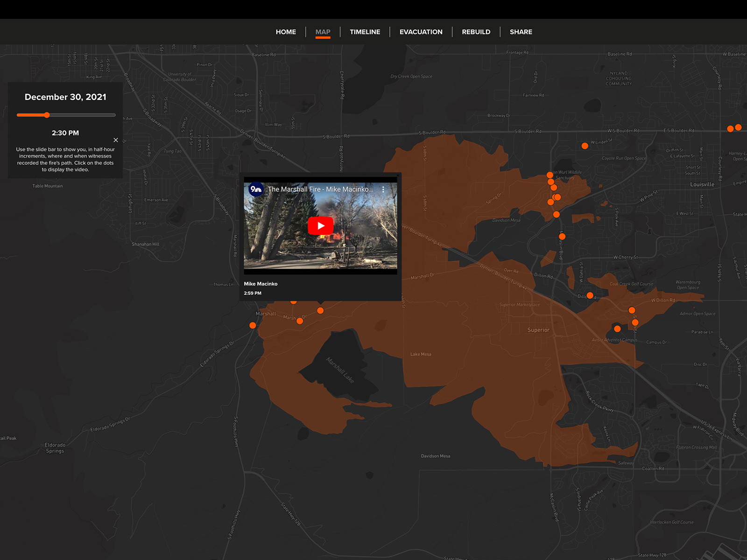Close the slider instruction panel
Image resolution: width=747 pixels, height=560 pixels.
(x=116, y=140)
